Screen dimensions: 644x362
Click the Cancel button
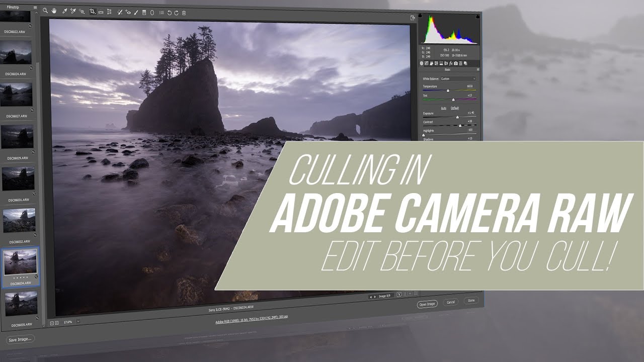point(451,302)
